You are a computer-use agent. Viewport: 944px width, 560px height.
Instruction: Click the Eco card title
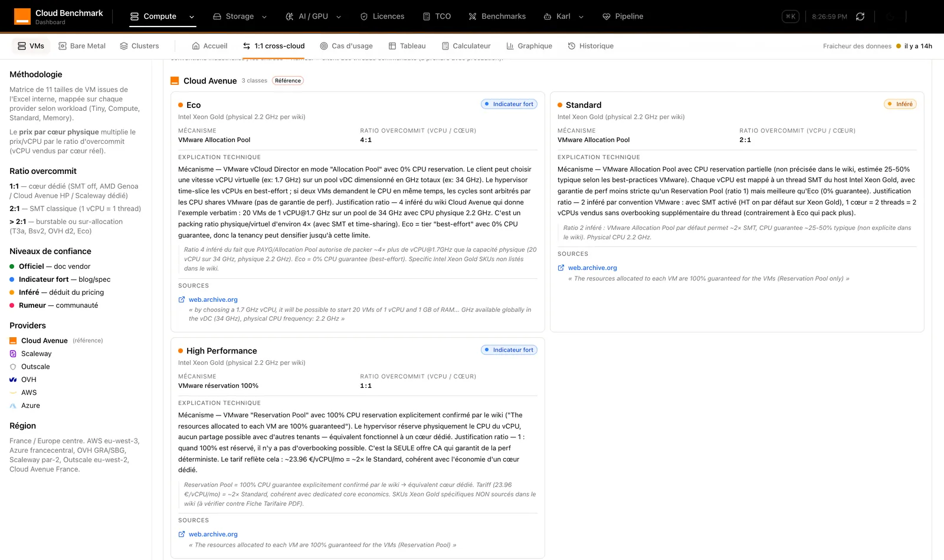point(194,105)
